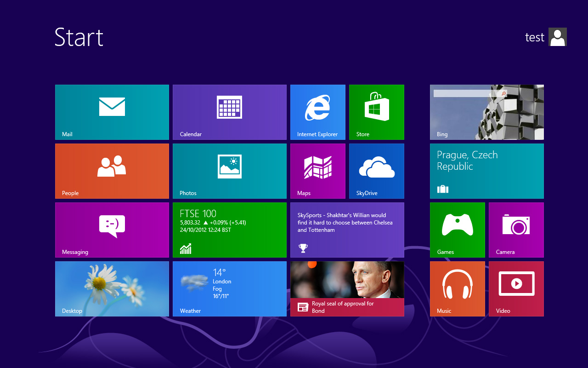Click the "Bing" tile label
The image size is (588, 368).
(442, 134)
